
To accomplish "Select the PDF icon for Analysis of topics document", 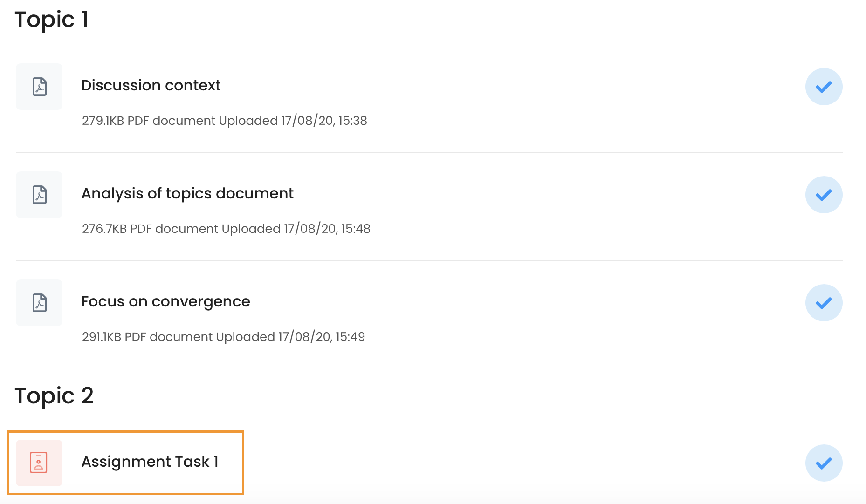I will (39, 195).
